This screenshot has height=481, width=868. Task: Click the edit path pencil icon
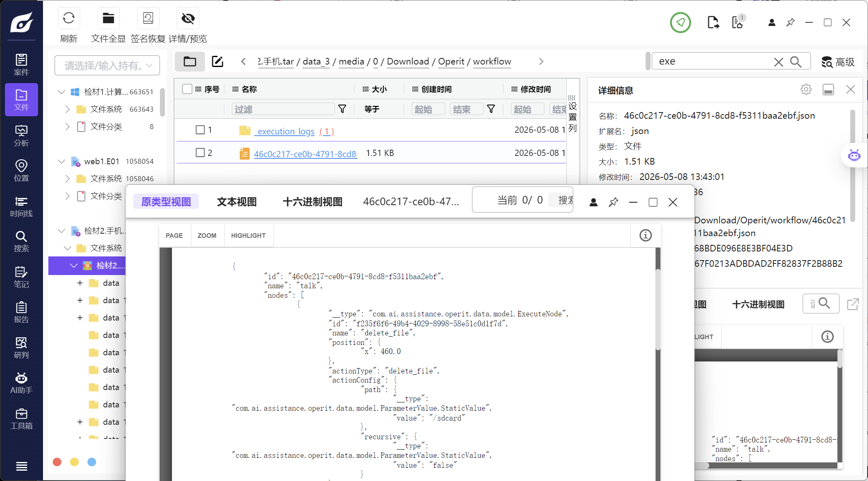point(217,62)
